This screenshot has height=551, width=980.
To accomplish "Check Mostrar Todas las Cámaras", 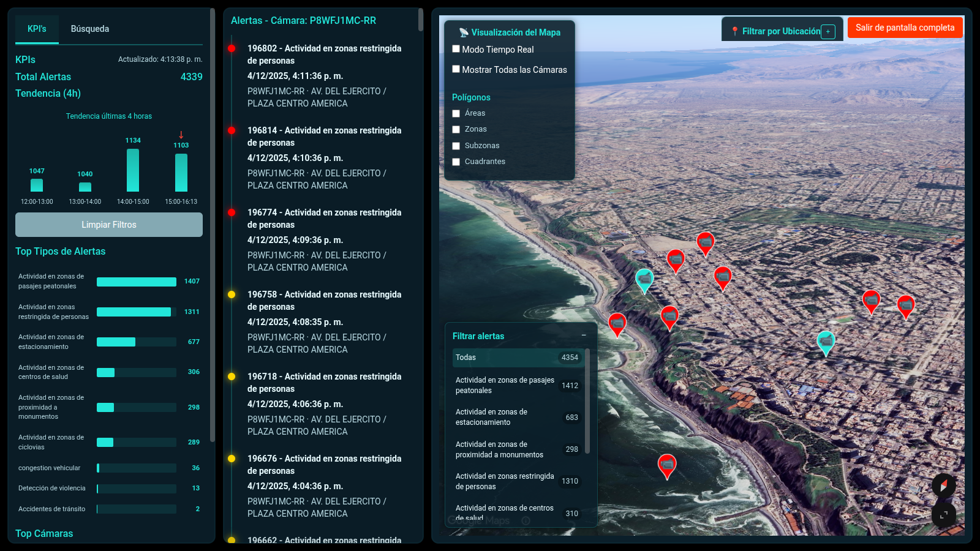I will tap(456, 69).
